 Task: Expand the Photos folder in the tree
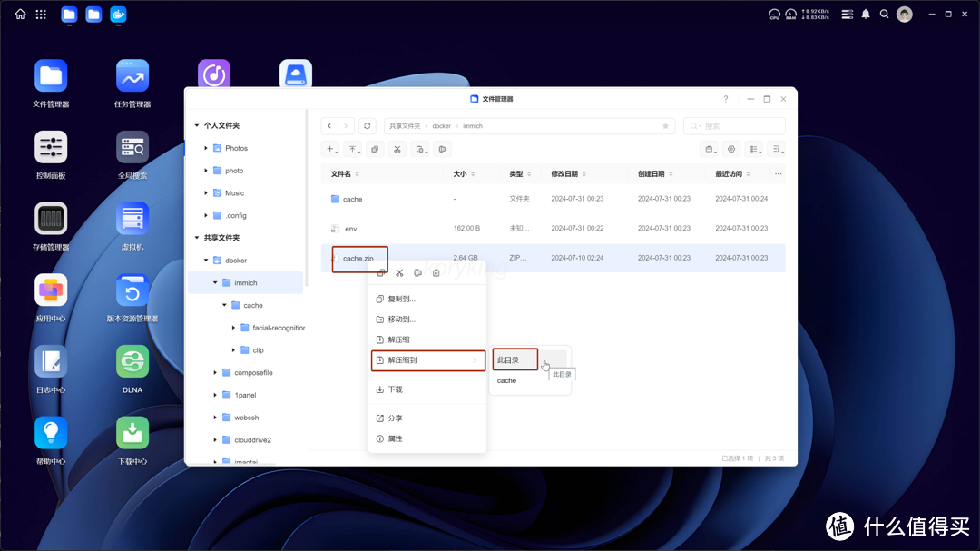[x=206, y=148]
